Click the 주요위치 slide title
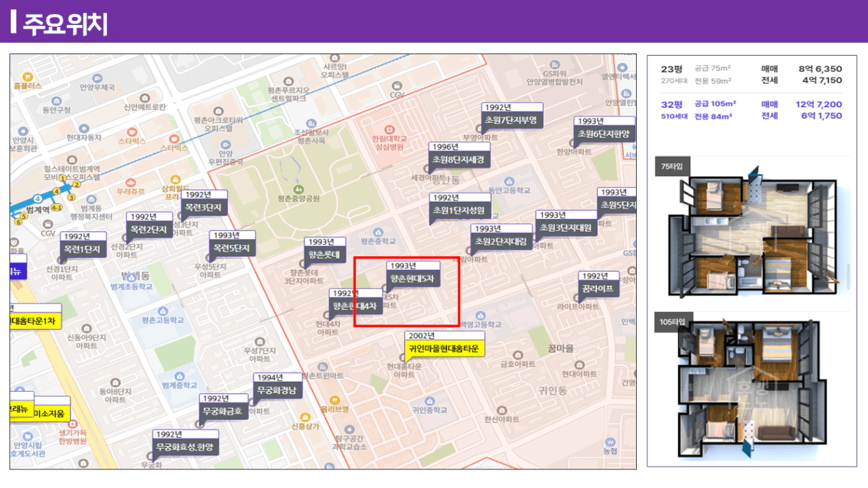The width and height of the screenshot is (868, 488). coord(65,24)
